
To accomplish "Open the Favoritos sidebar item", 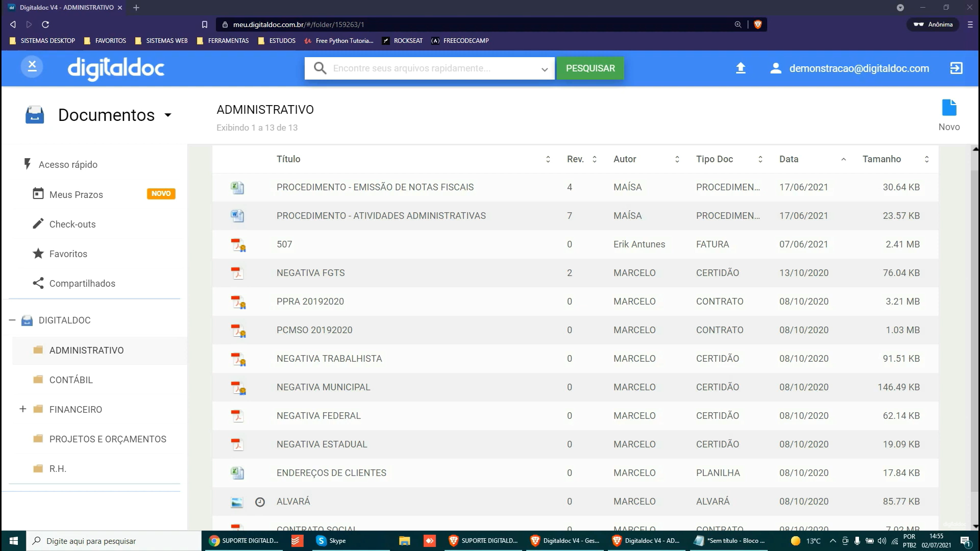I will pyautogui.click(x=68, y=254).
